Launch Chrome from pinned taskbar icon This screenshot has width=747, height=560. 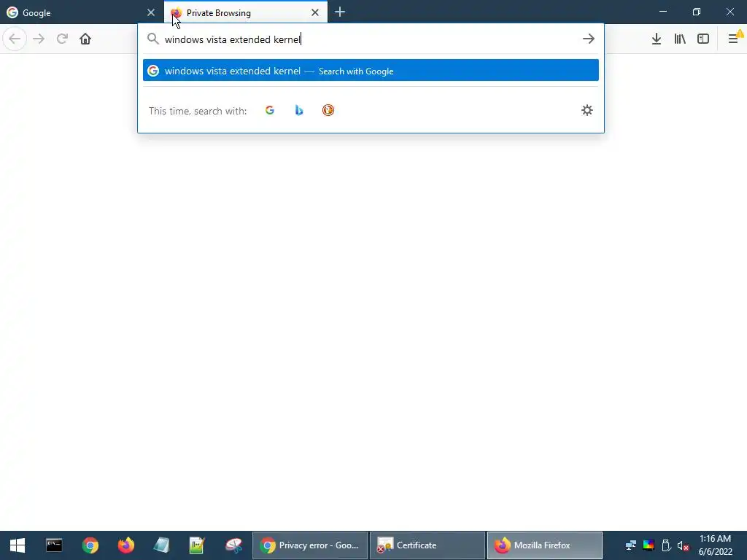pyautogui.click(x=90, y=545)
